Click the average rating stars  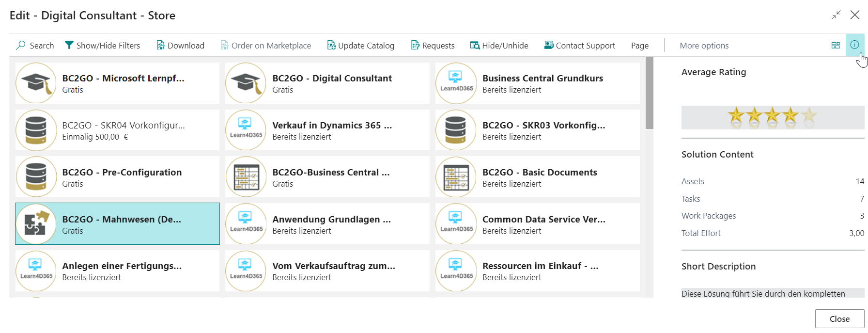[772, 116]
